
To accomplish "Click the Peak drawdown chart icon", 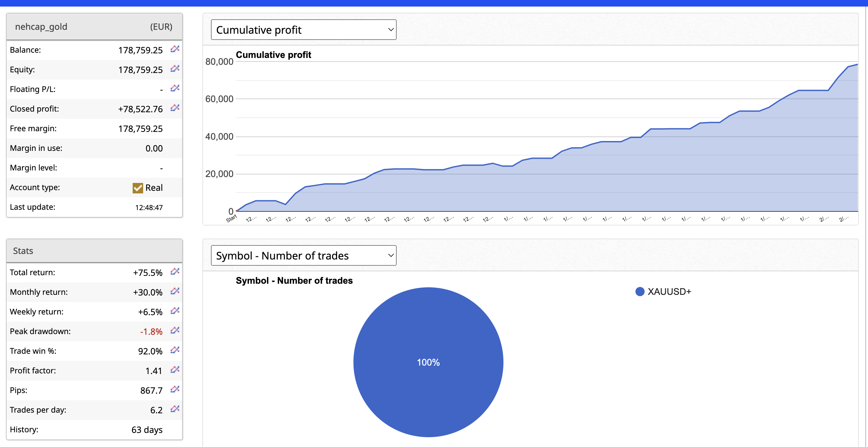I will click(175, 330).
